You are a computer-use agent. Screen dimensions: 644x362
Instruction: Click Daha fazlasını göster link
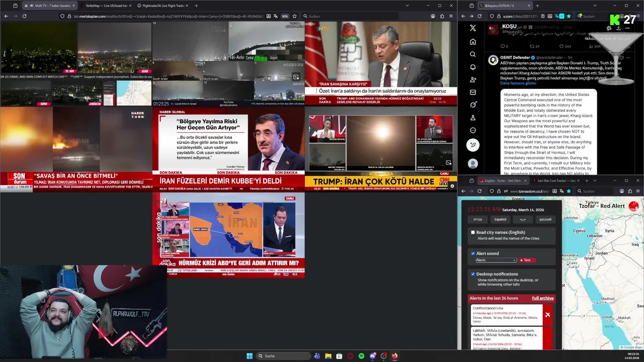click(518, 83)
